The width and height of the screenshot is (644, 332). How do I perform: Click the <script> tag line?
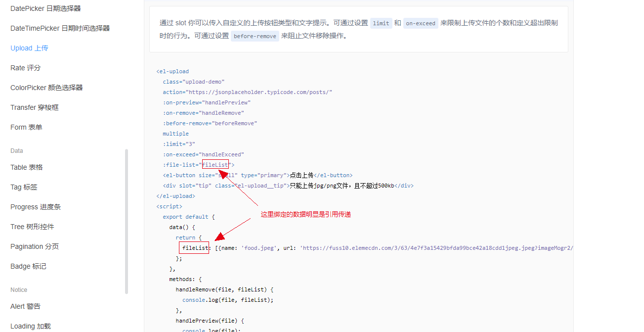(169, 206)
